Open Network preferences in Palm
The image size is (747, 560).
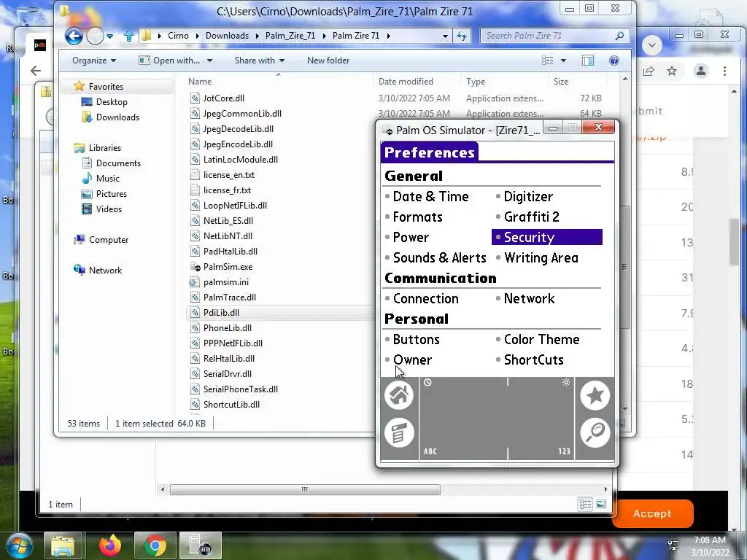[529, 298]
